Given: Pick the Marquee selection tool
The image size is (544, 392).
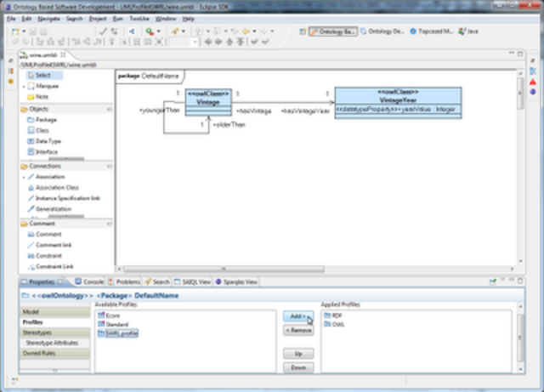Looking at the screenshot, I should [x=43, y=86].
